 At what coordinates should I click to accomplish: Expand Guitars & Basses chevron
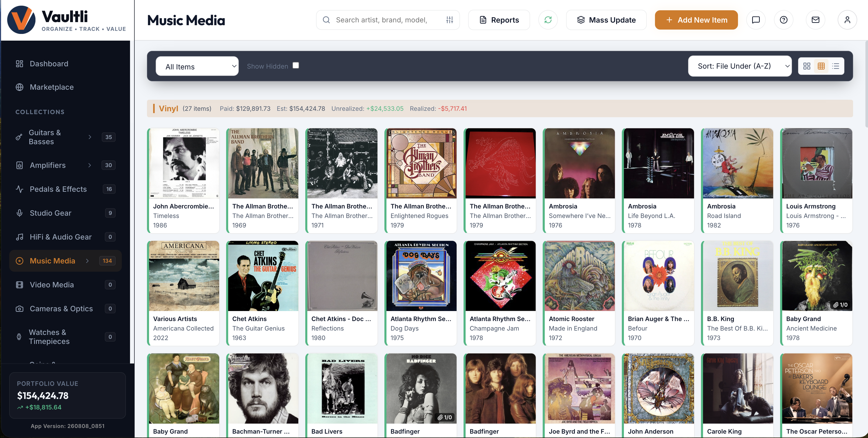[90, 137]
